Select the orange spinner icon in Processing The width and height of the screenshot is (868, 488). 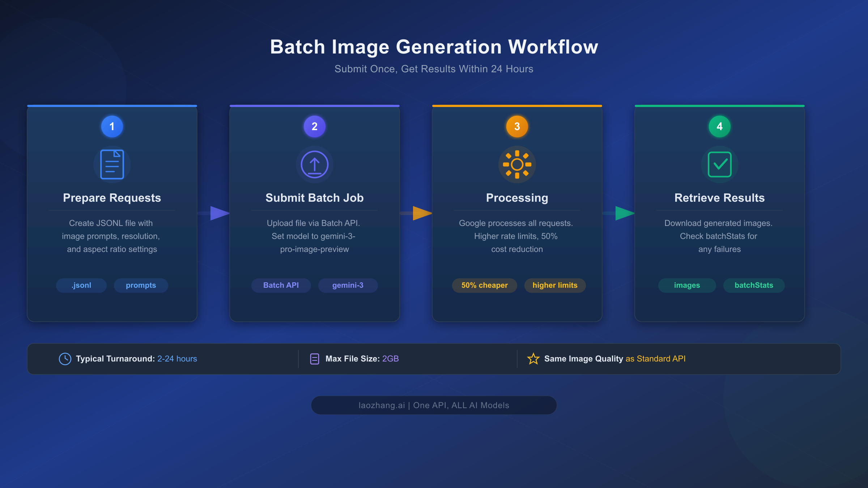point(517,164)
